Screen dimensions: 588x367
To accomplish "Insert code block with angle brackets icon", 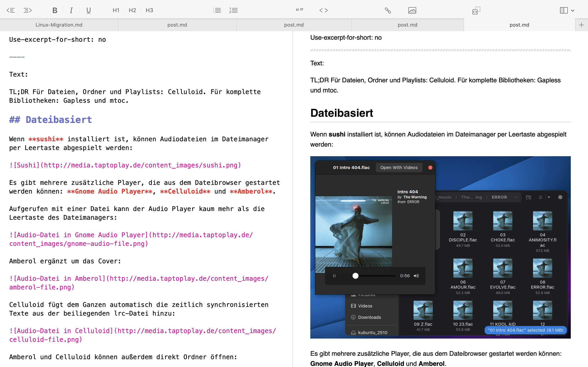I will pyautogui.click(x=323, y=10).
